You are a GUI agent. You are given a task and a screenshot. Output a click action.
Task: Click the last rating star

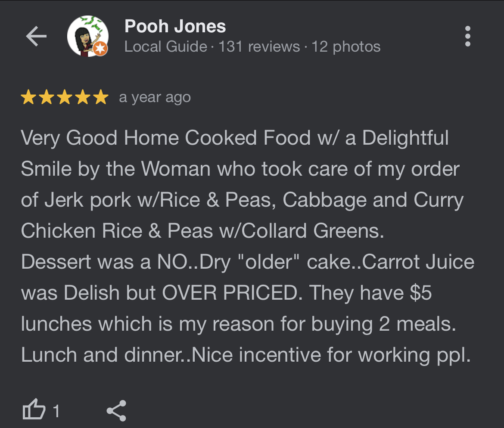[x=101, y=98]
